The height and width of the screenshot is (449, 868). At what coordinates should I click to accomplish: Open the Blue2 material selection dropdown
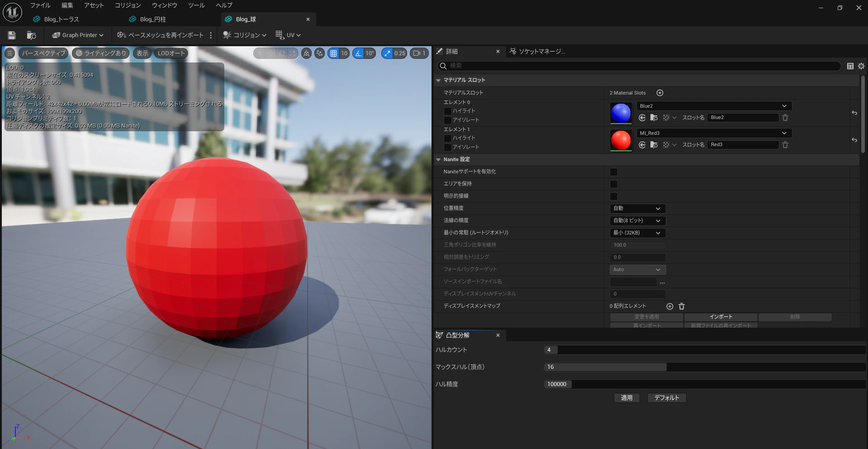(714, 106)
